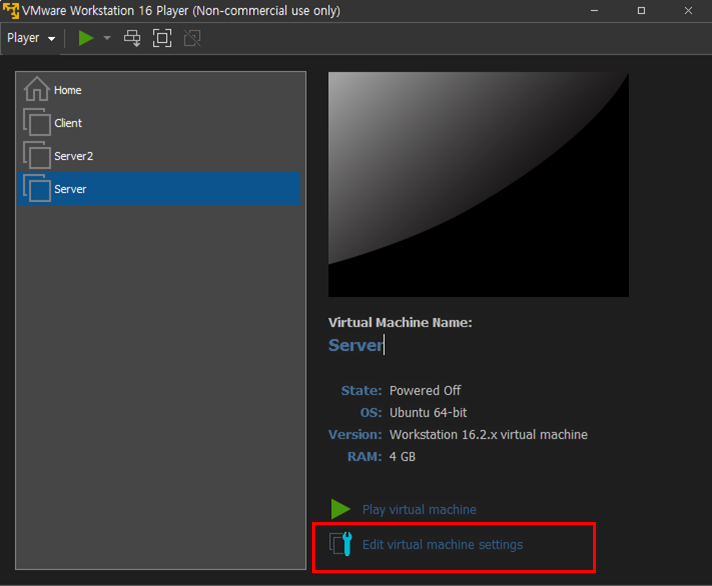Click the Play virtual machine link
Image resolution: width=712 pixels, height=586 pixels.
click(419, 510)
